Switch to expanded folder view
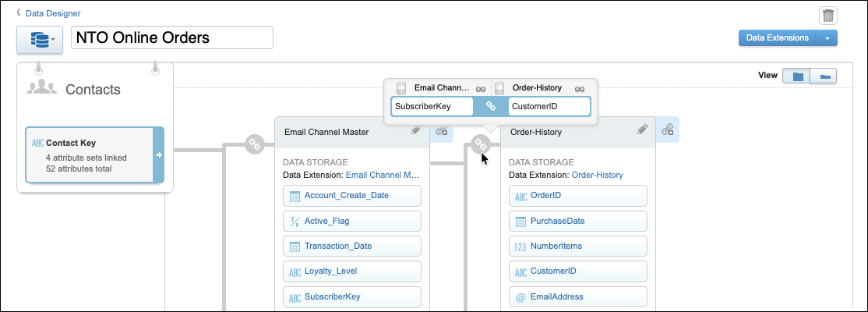868x312 pixels. pyautogui.click(x=796, y=76)
